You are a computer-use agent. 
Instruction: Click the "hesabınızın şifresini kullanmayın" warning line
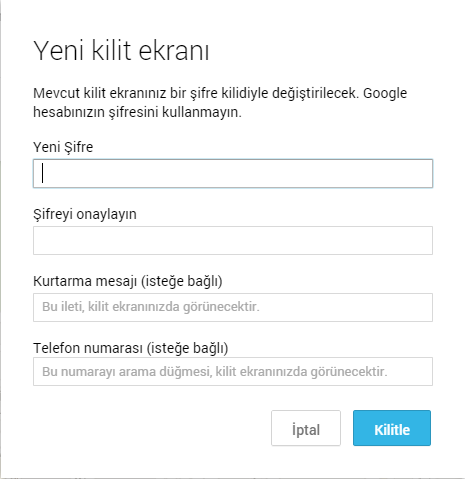[137, 112]
